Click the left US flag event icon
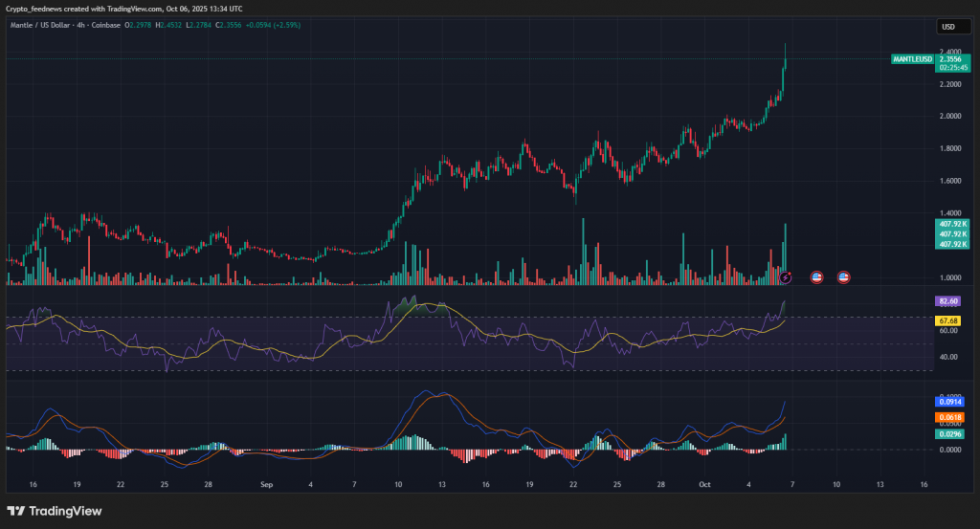The image size is (980, 529). point(816,277)
